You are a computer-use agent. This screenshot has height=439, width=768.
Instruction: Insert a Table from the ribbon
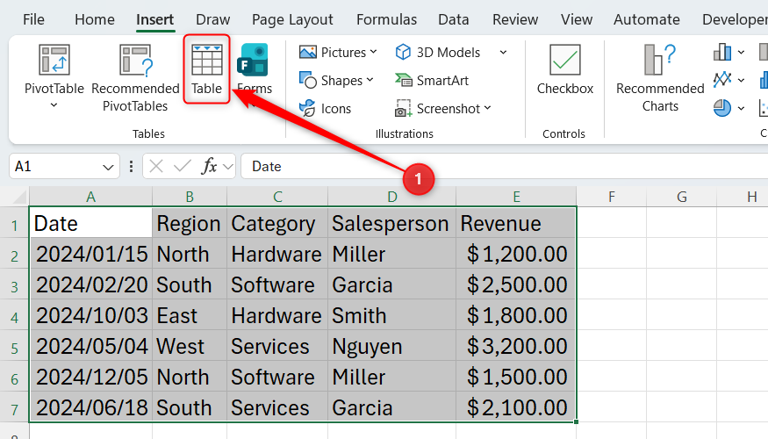click(207, 69)
